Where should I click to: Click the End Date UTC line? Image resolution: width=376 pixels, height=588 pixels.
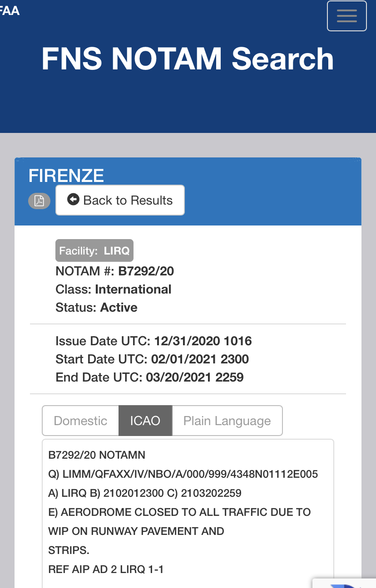click(149, 377)
